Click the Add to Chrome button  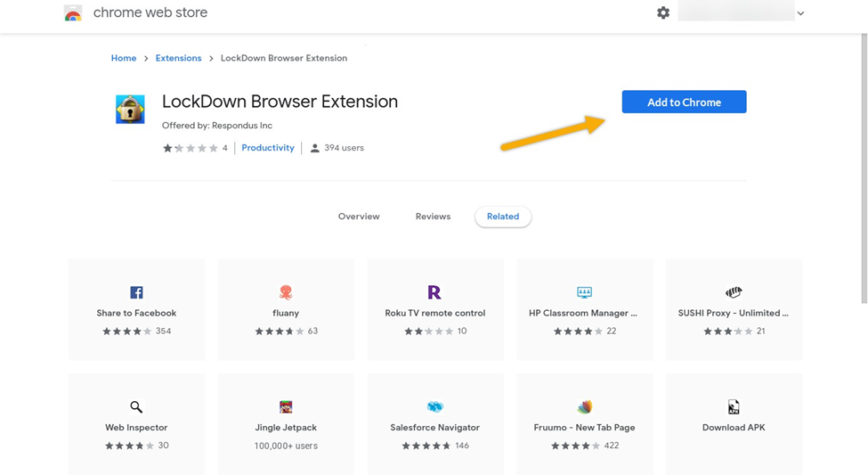click(x=685, y=102)
